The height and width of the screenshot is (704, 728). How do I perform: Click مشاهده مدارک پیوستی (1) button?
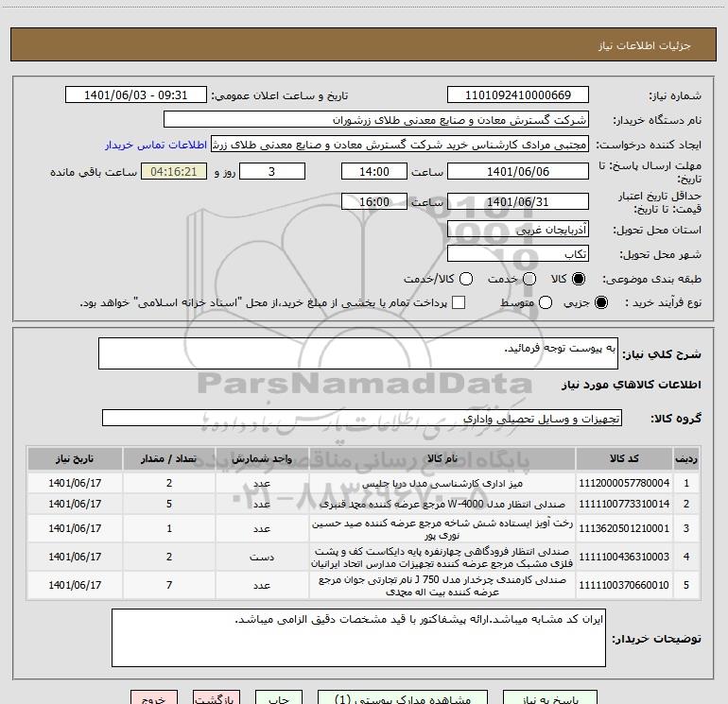click(x=403, y=698)
